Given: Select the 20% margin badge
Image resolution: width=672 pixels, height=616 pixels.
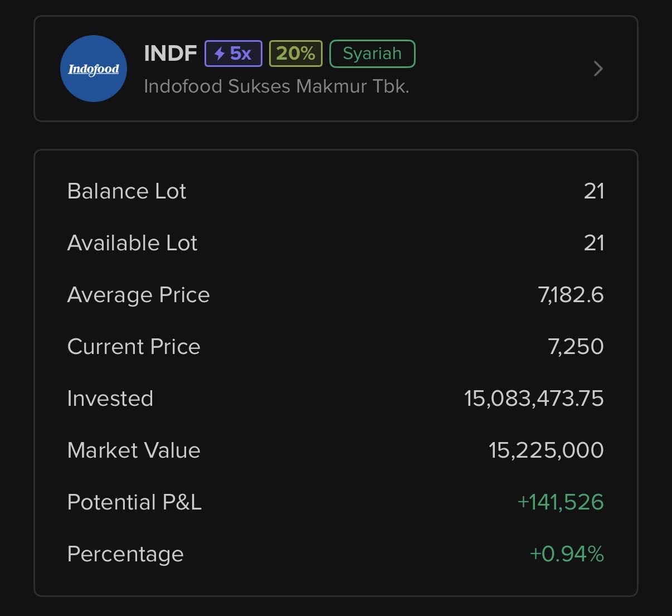Looking at the screenshot, I should click(295, 54).
